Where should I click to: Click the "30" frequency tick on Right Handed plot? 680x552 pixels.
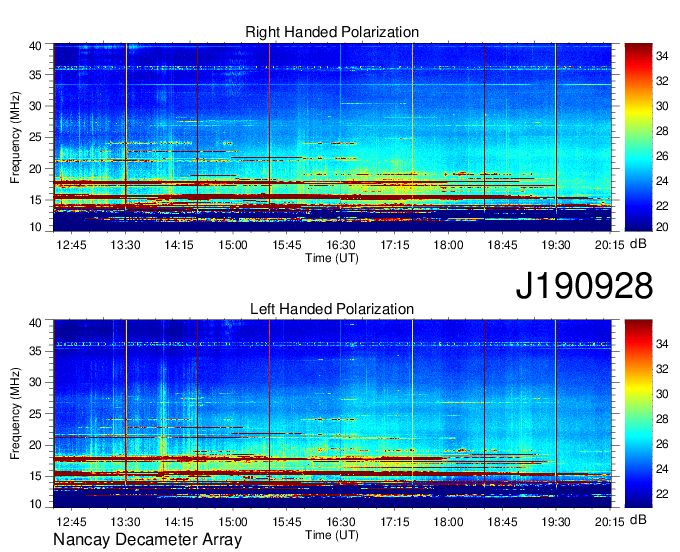[x=36, y=106]
